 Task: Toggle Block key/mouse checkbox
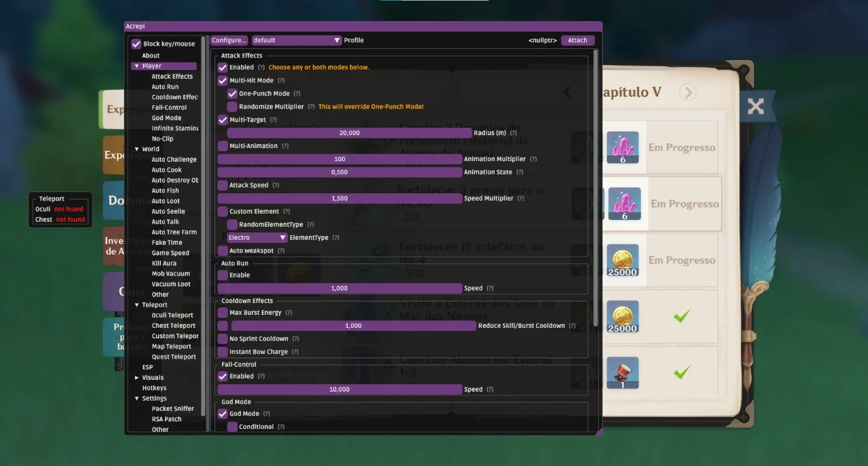tap(136, 44)
